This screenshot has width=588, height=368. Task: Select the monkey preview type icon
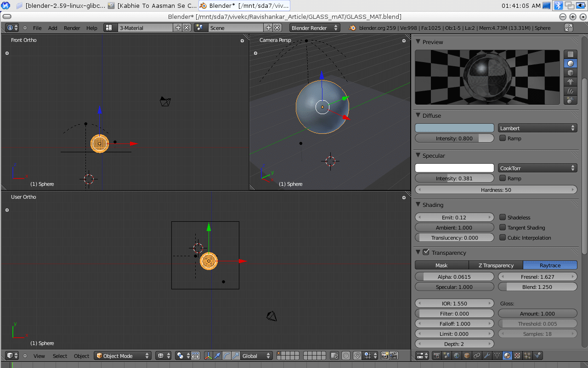[x=570, y=82]
